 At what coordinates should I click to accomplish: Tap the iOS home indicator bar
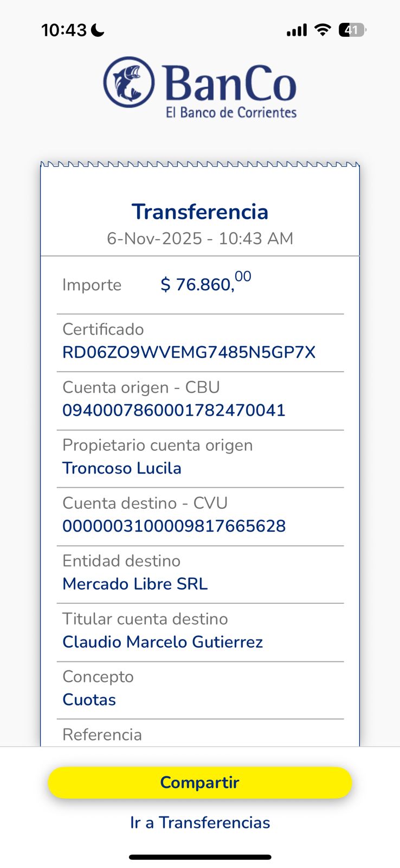click(200, 857)
